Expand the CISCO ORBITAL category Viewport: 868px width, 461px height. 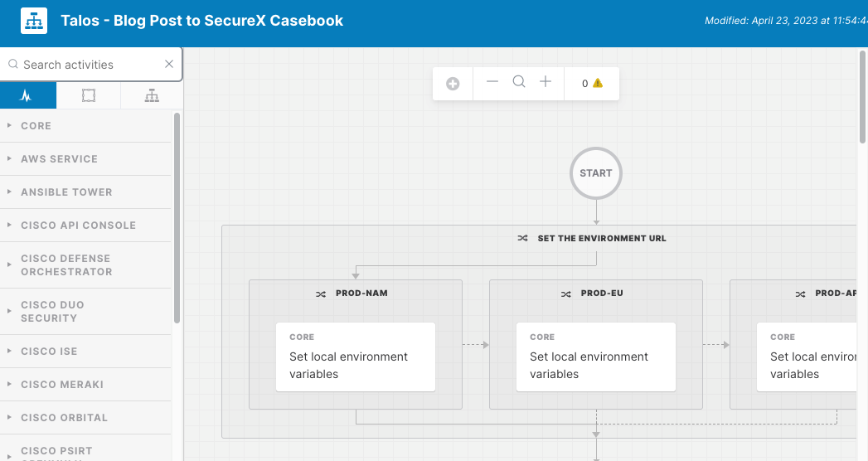pyautogui.click(x=85, y=418)
